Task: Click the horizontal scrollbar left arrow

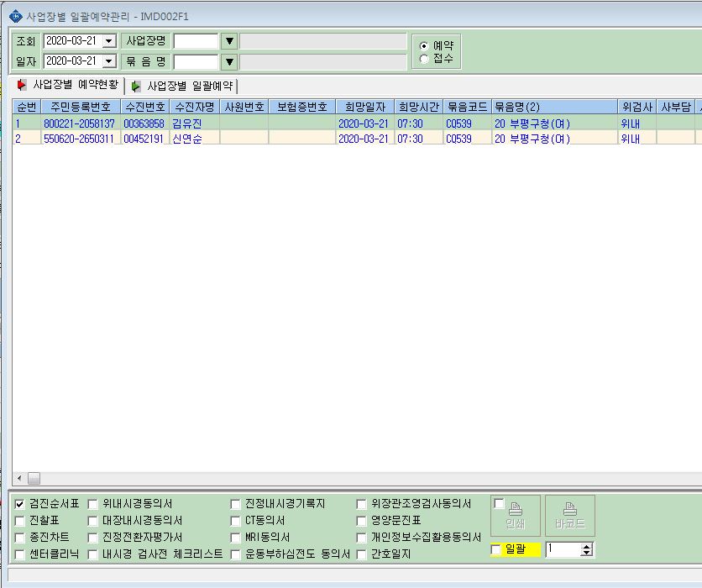Action: 19,478
